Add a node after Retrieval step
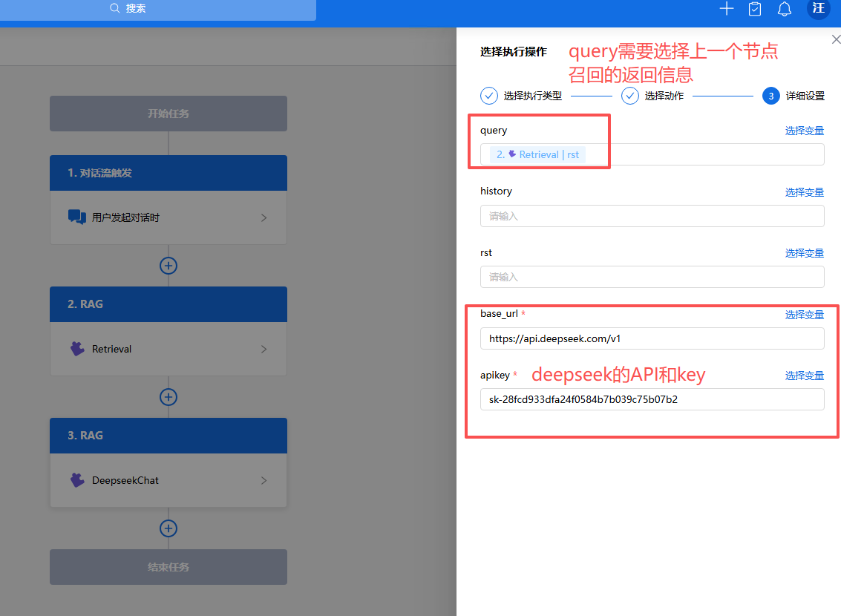This screenshot has width=841, height=616. (x=168, y=397)
